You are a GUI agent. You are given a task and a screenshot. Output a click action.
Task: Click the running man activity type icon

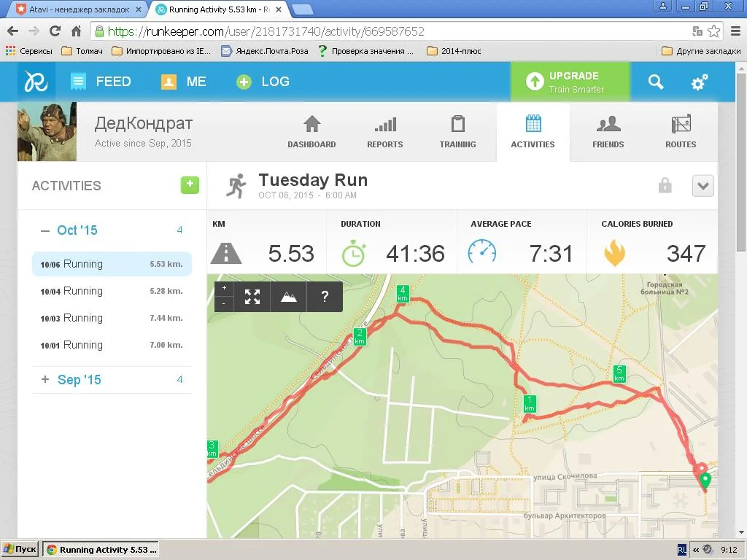coord(236,186)
